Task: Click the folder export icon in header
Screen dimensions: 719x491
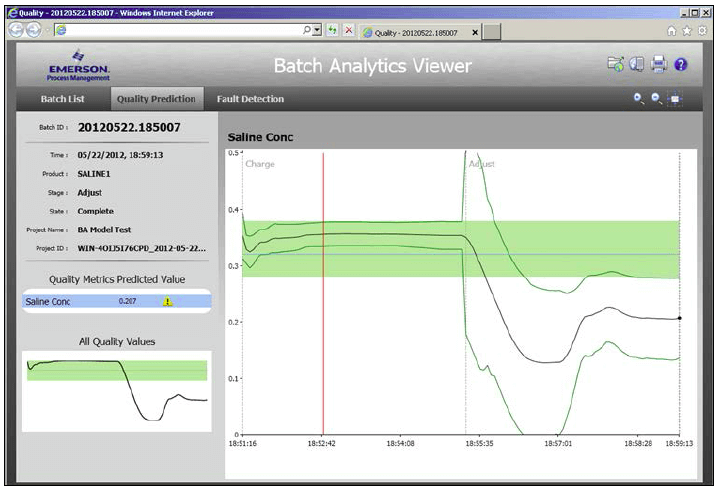Action: (x=616, y=65)
